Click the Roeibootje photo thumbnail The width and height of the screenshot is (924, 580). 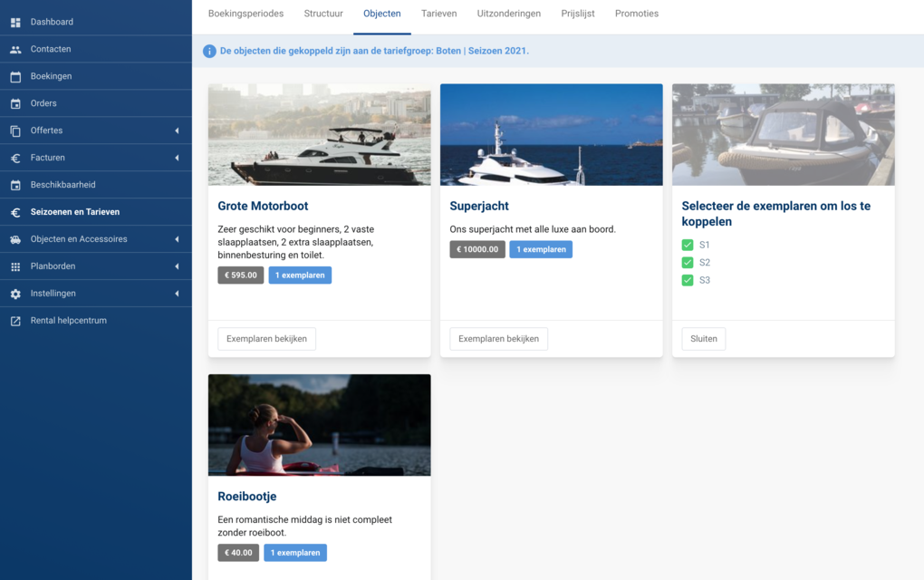[319, 425]
